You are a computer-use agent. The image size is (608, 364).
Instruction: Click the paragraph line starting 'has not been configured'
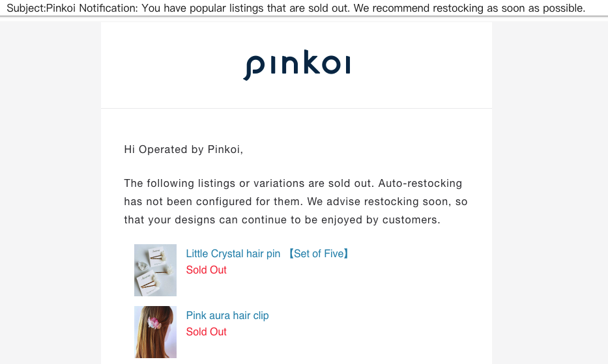296,202
